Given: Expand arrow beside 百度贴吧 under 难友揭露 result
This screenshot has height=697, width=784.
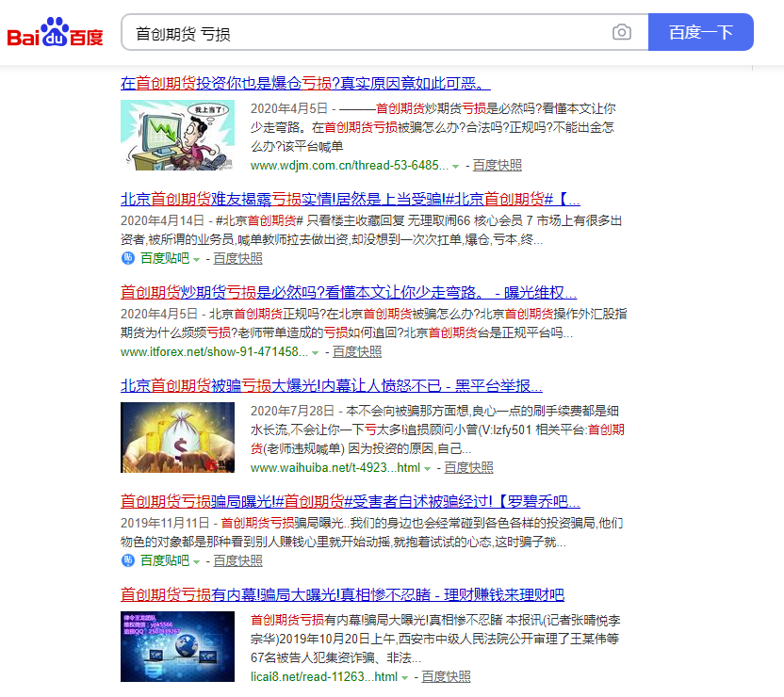Looking at the screenshot, I should click(197, 260).
